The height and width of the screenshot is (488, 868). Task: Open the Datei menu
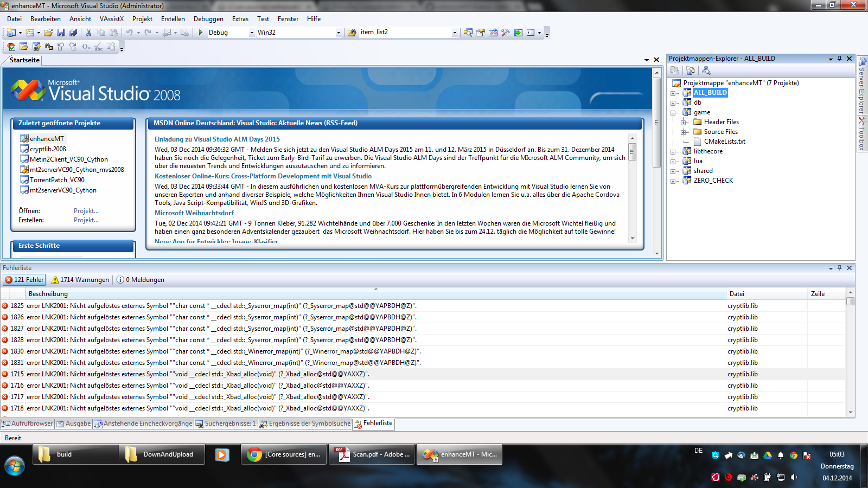point(15,19)
